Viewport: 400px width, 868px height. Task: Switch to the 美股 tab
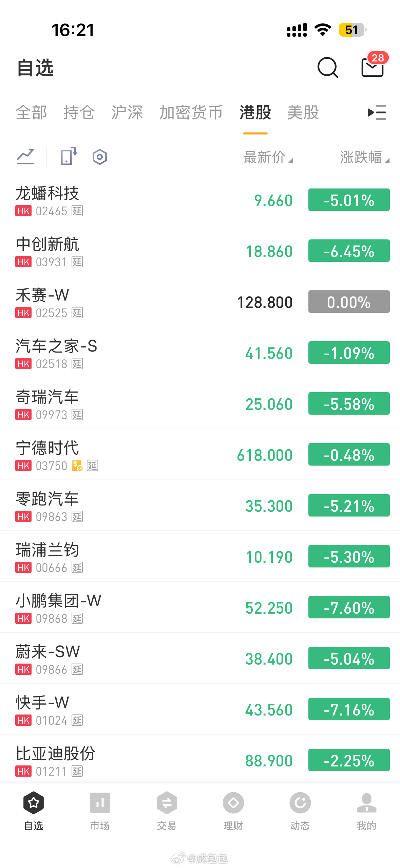[303, 112]
